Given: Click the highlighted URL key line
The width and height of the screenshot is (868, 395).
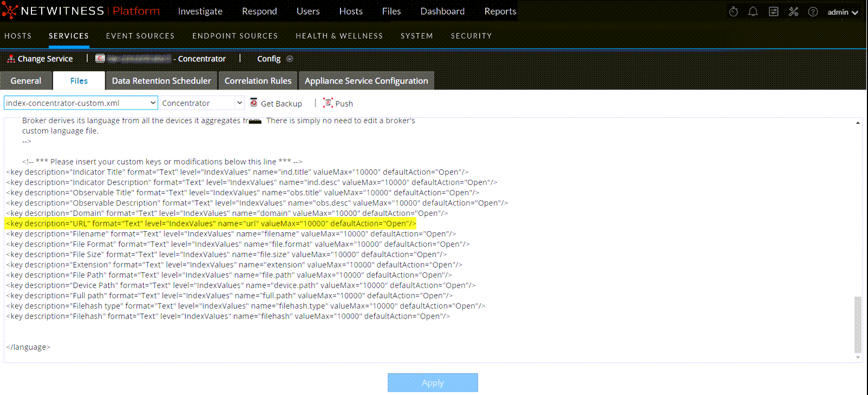Looking at the screenshot, I should pos(211,224).
